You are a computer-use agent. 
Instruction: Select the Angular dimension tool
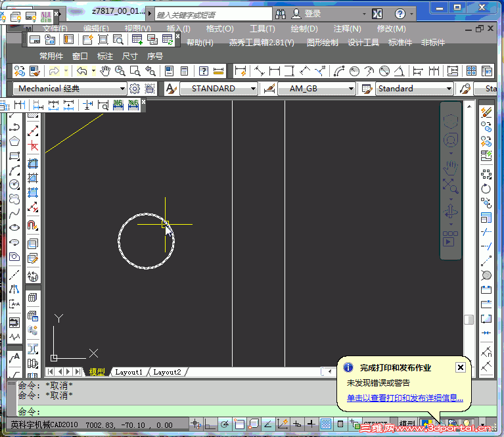400,71
